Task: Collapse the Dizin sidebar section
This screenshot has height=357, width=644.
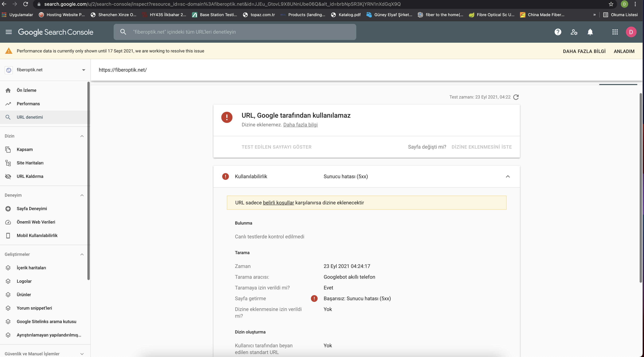Action: pyautogui.click(x=82, y=136)
